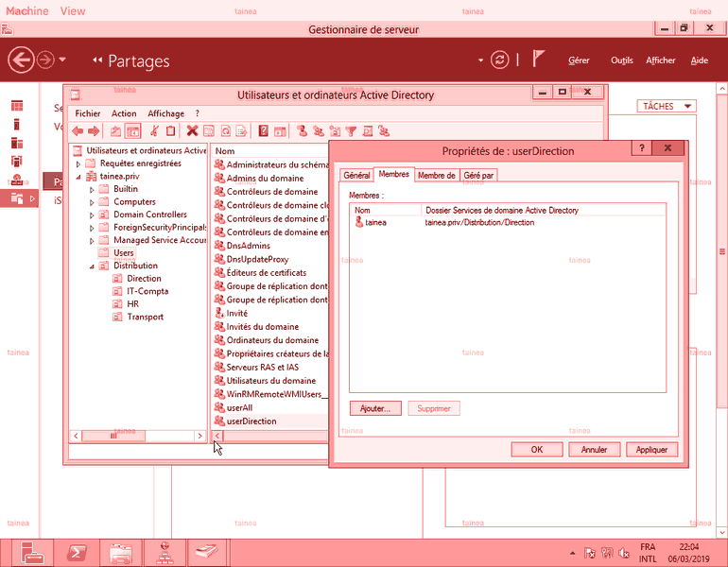Click the Nom column header in members list
Viewport: 728px width, 567px height.
386,210
